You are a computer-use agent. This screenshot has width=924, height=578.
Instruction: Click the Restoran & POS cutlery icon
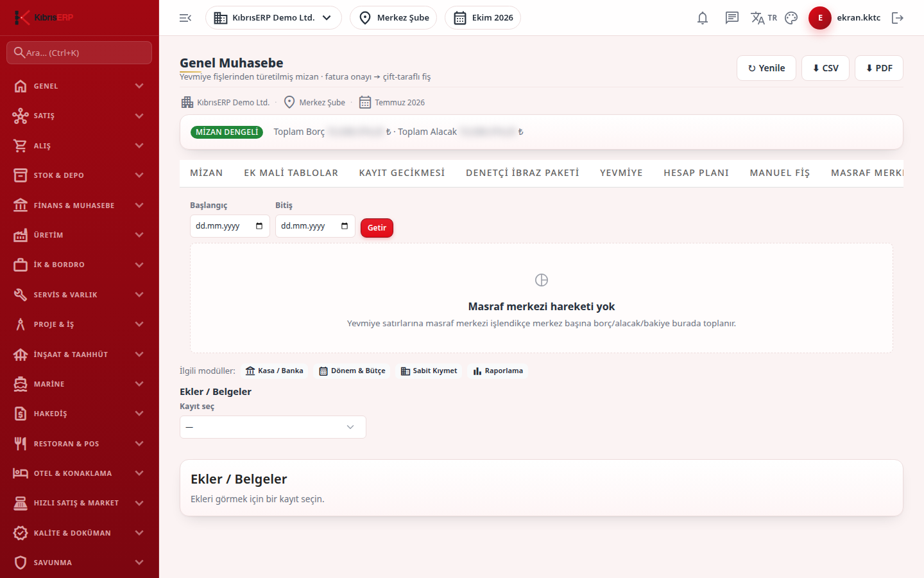coord(21,444)
